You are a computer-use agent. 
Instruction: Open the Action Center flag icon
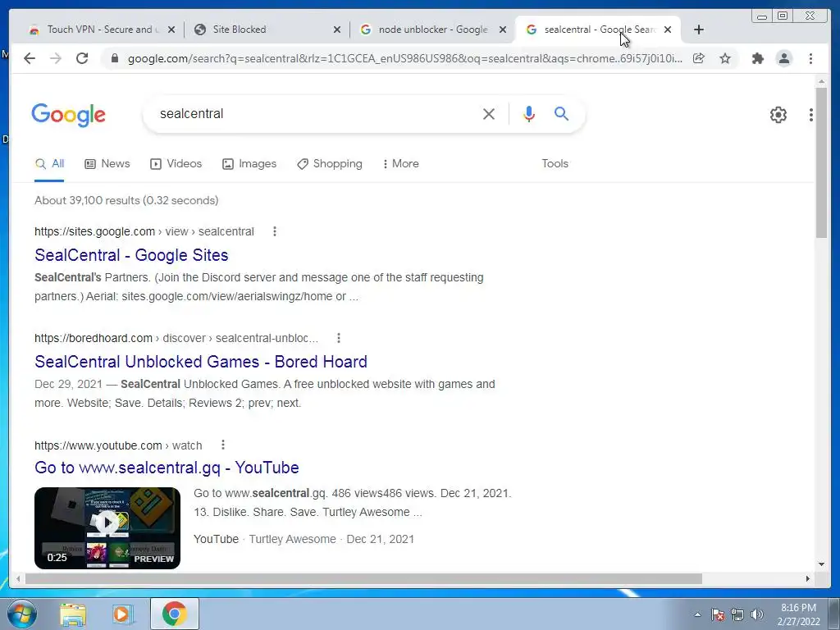point(718,614)
